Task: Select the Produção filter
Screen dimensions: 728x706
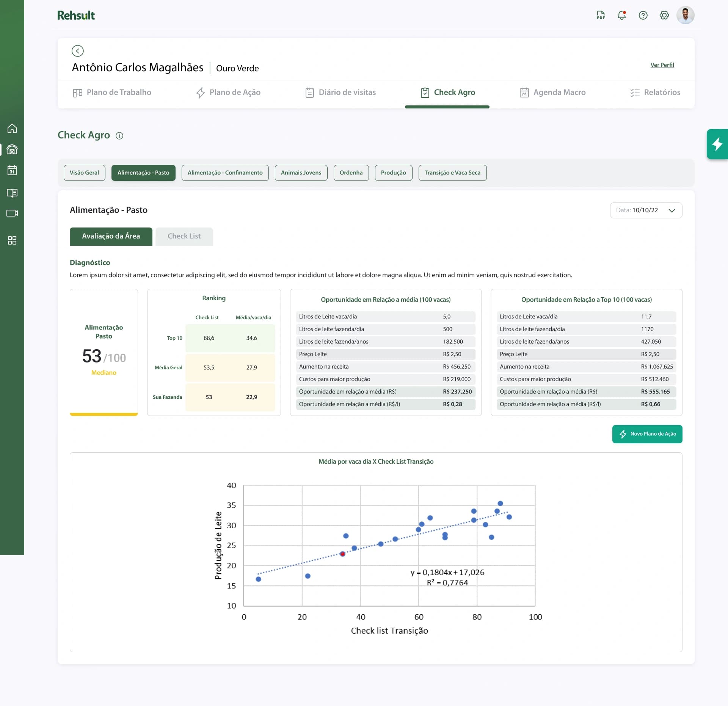Action: coord(393,173)
